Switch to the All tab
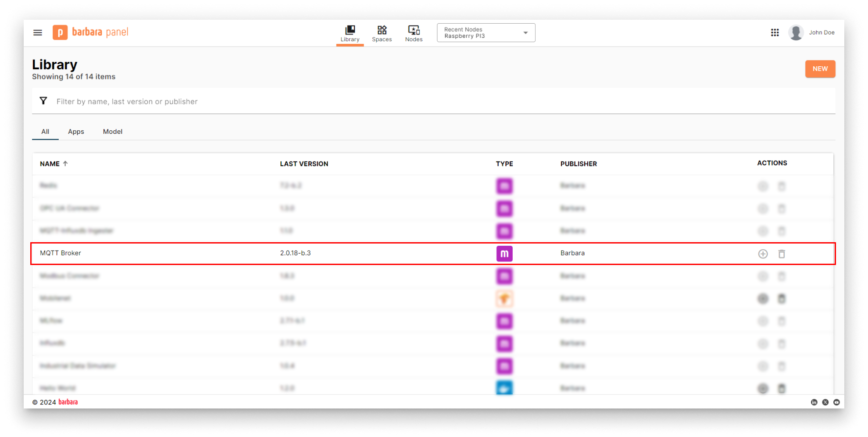 pos(45,131)
